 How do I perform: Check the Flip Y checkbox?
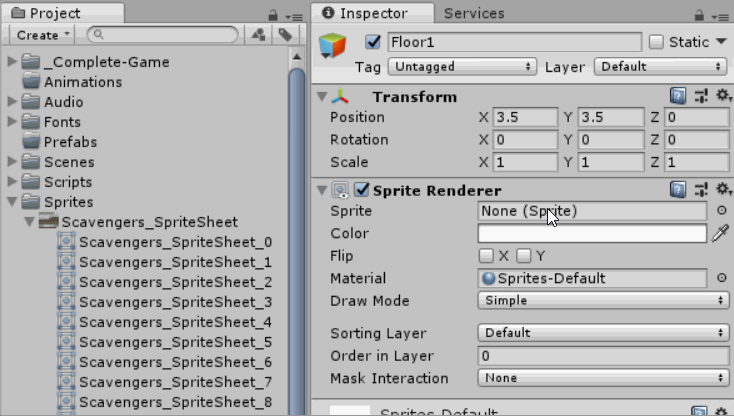(523, 255)
